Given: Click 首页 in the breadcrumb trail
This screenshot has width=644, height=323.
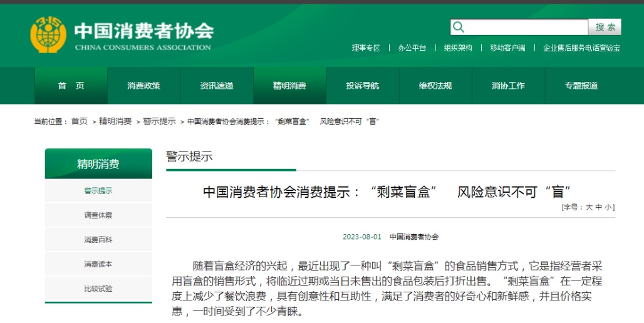Looking at the screenshot, I should click(80, 121).
